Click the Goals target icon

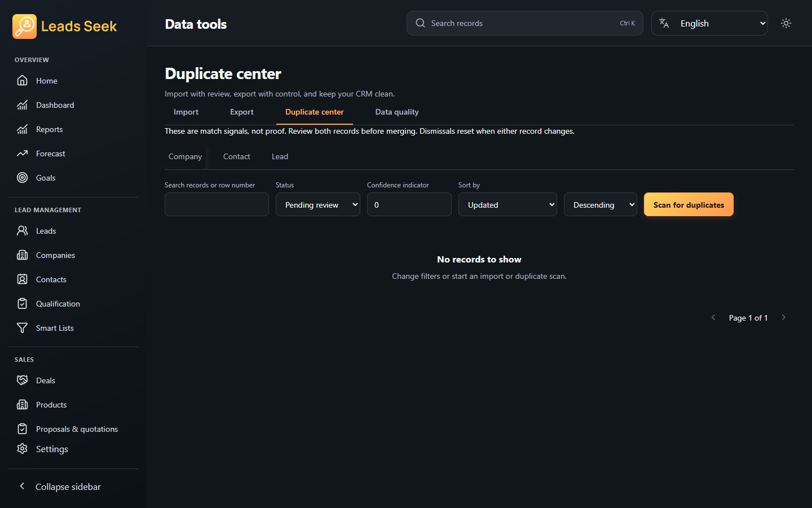[x=22, y=178]
